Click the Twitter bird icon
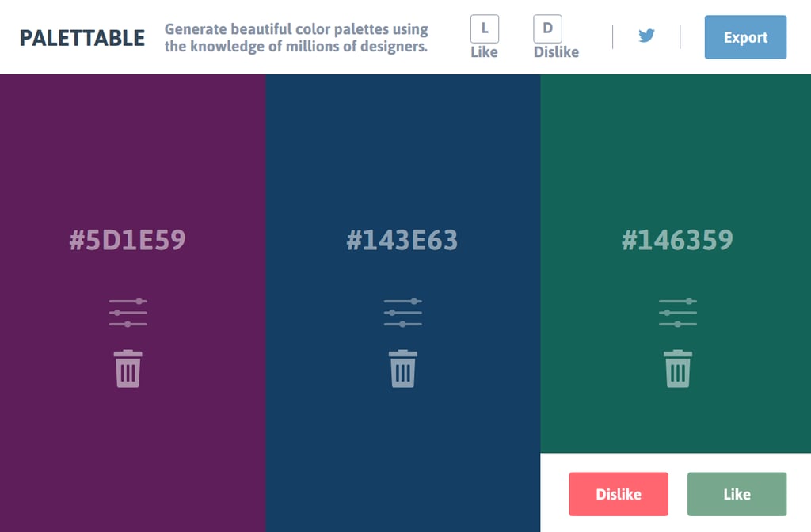This screenshot has height=532, width=811. click(x=646, y=36)
